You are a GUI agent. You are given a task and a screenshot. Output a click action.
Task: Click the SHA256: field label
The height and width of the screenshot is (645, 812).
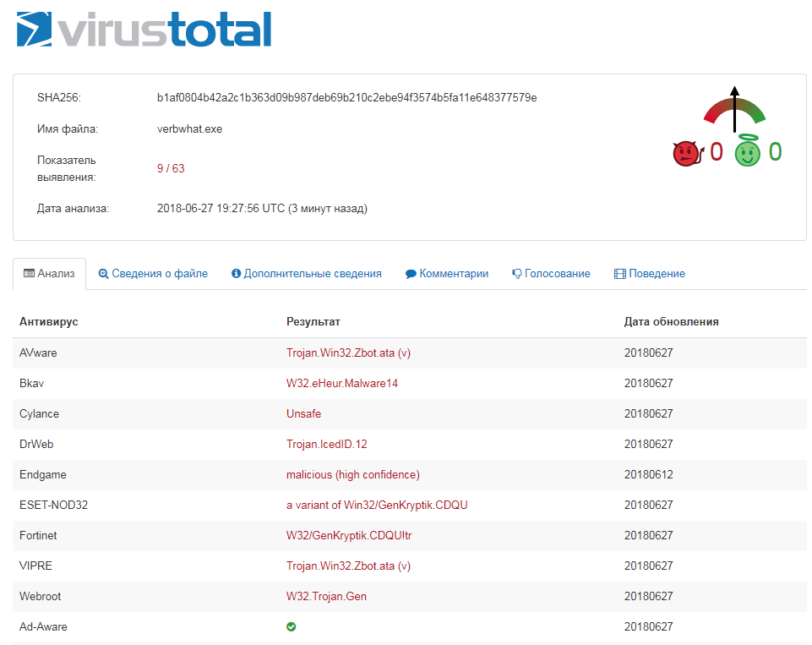59,97
